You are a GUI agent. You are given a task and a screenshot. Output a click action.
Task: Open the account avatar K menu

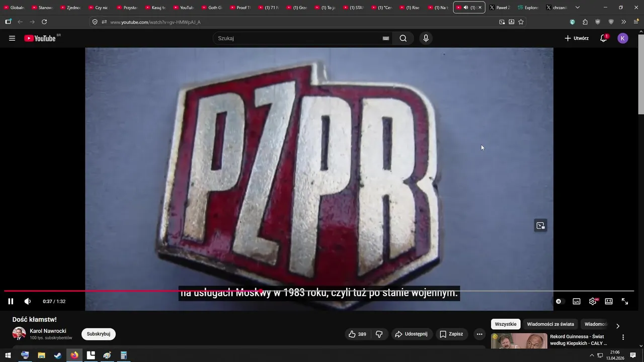pyautogui.click(x=623, y=38)
